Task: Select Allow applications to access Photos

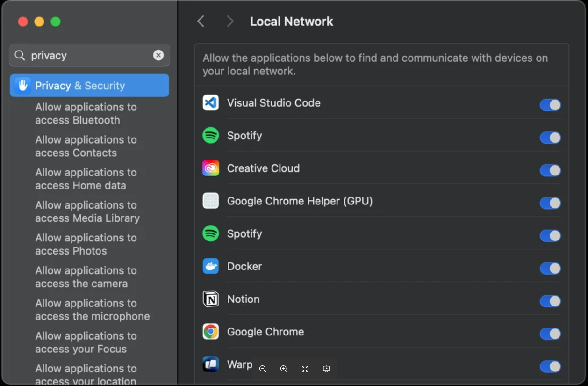Action: (86, 245)
